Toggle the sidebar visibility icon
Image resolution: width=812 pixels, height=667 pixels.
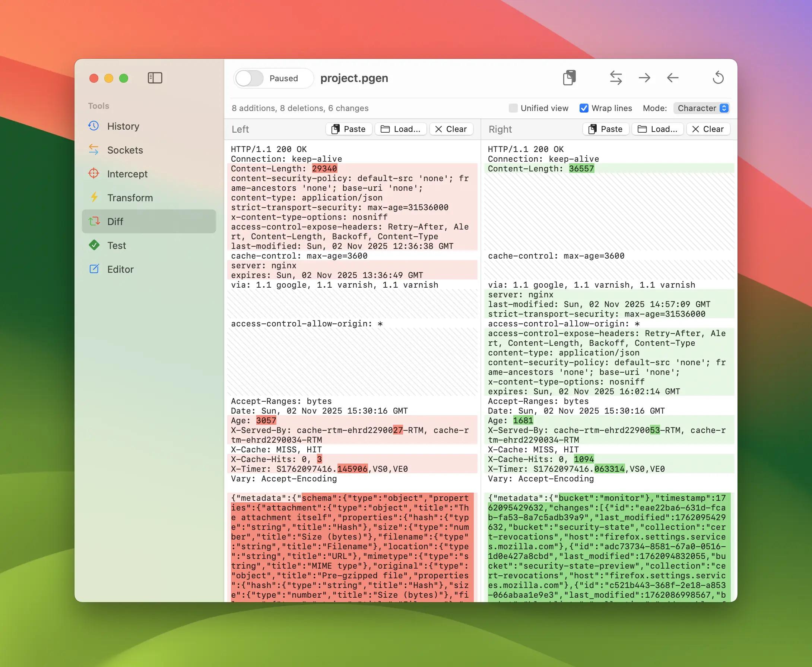click(x=155, y=78)
